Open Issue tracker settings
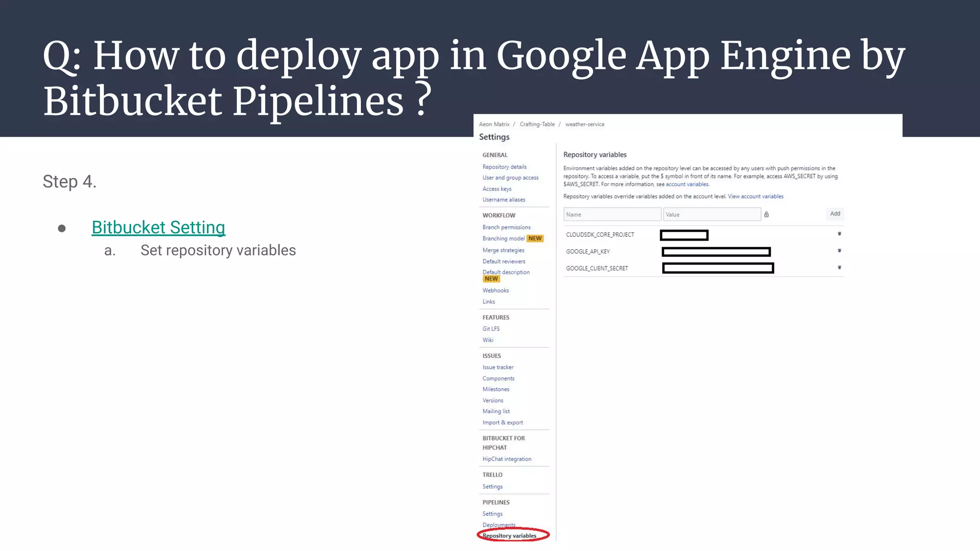The height and width of the screenshot is (551, 980). pyautogui.click(x=498, y=367)
